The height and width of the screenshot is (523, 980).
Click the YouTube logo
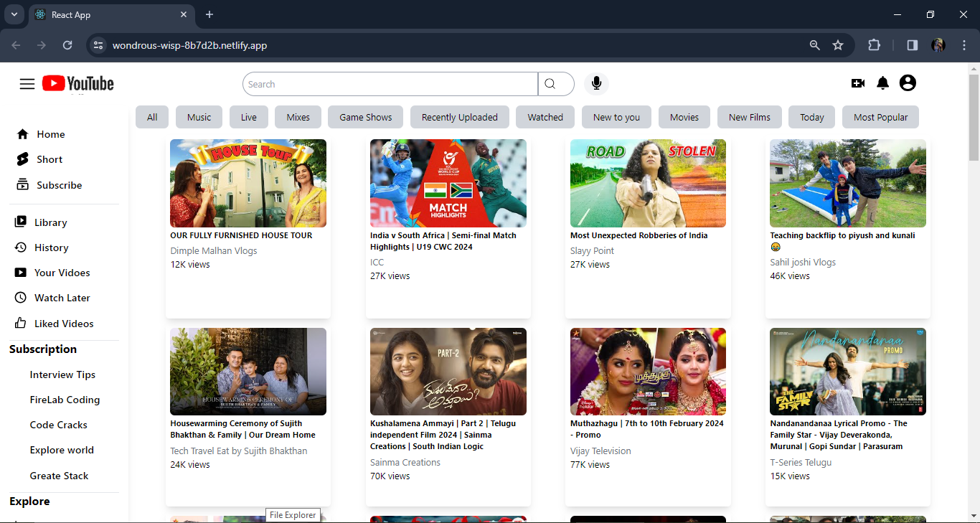(x=78, y=84)
